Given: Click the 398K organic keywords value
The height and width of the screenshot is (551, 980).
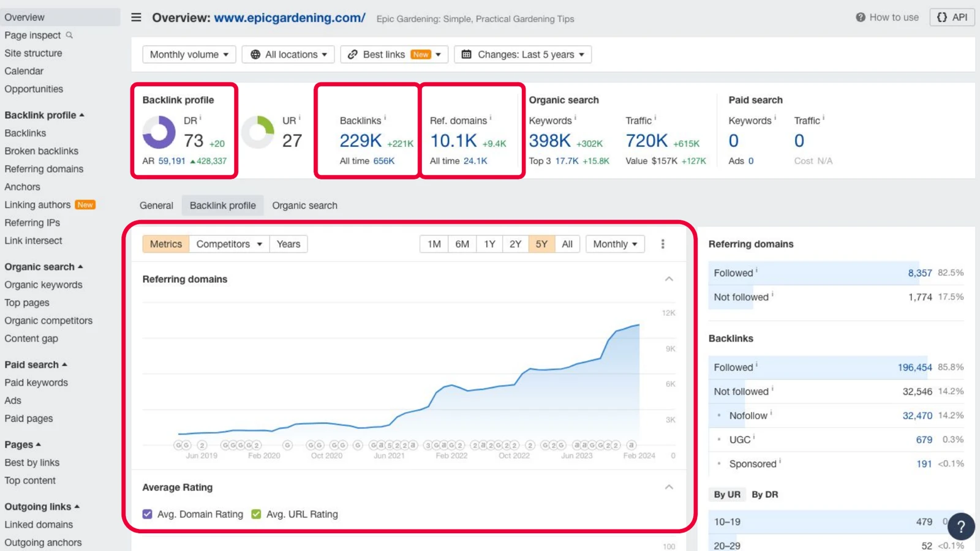Looking at the screenshot, I should point(550,141).
